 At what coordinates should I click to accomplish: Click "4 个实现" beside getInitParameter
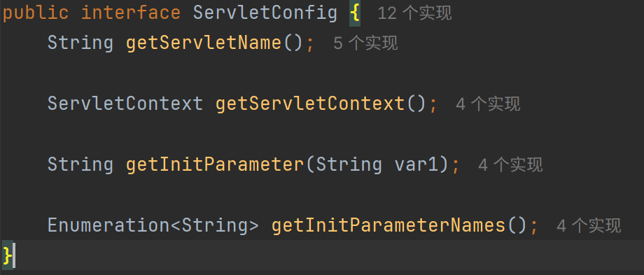pos(510,164)
